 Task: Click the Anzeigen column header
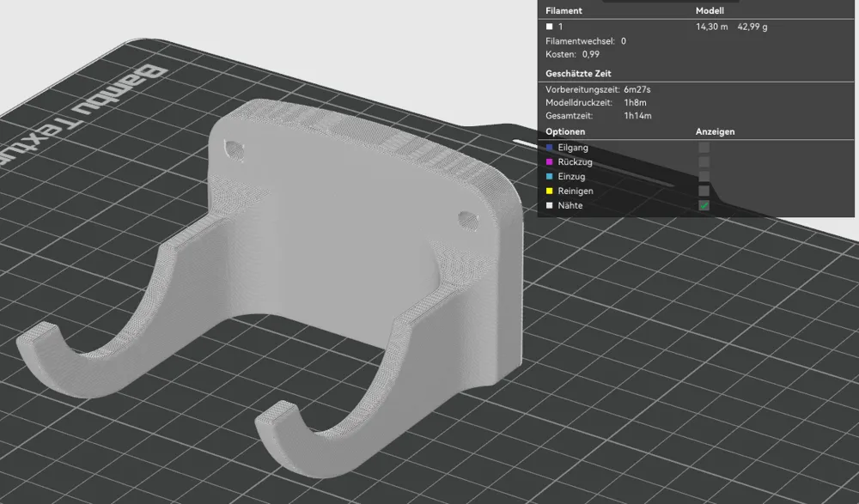(715, 131)
